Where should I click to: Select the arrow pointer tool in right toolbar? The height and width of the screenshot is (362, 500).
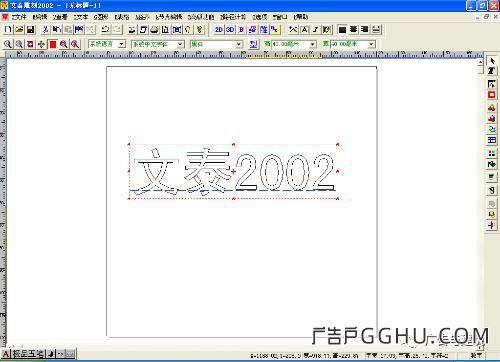click(x=492, y=61)
